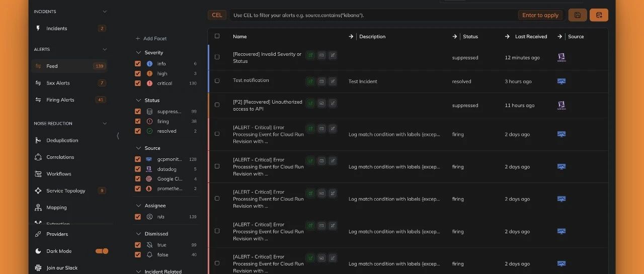Open the Feed alerts view
The height and width of the screenshot is (274, 644).
click(x=69, y=66)
